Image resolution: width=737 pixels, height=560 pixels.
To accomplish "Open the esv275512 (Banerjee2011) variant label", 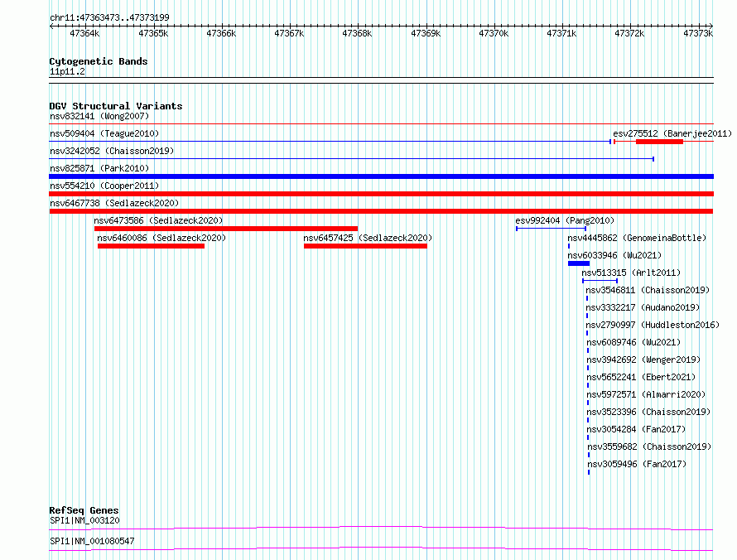I will [x=672, y=133].
